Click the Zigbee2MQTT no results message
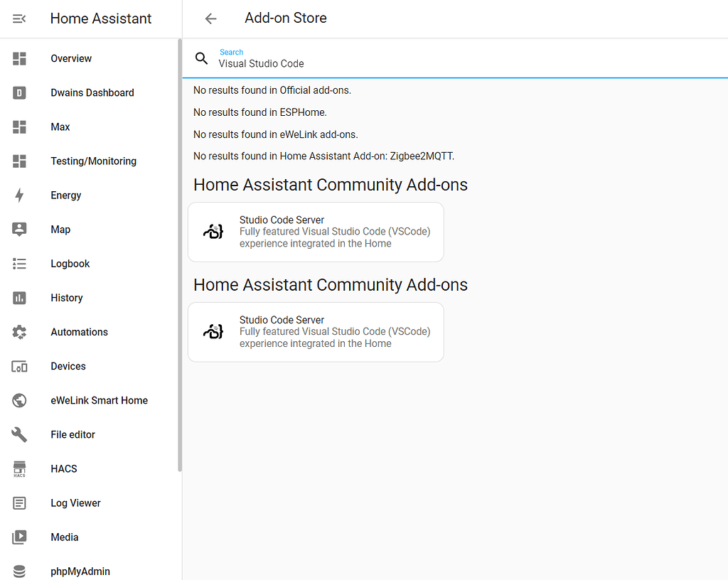Image resolution: width=728 pixels, height=580 pixels. [x=323, y=156]
